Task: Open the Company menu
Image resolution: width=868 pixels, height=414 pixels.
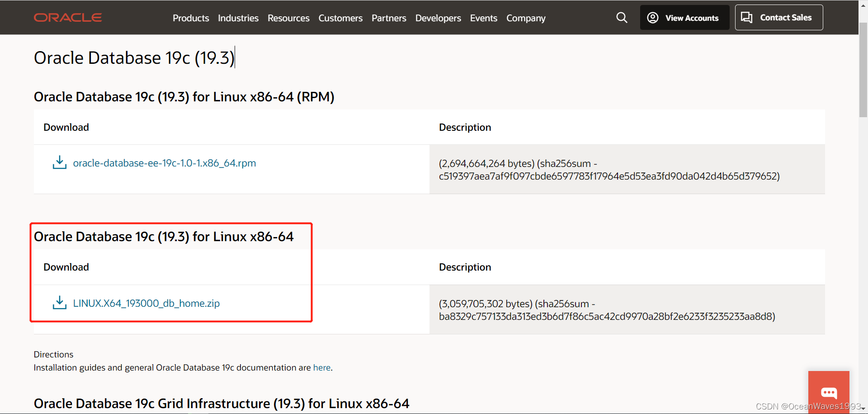Action: (526, 18)
